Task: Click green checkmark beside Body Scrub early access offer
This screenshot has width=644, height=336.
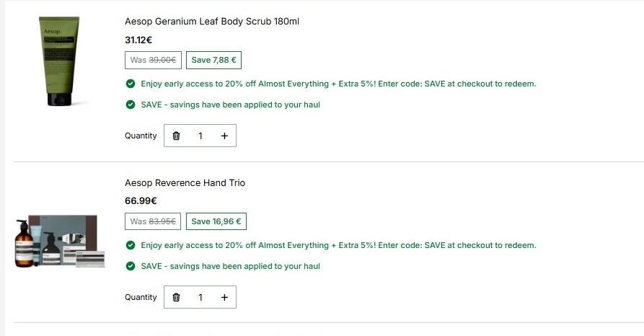Action: click(131, 84)
